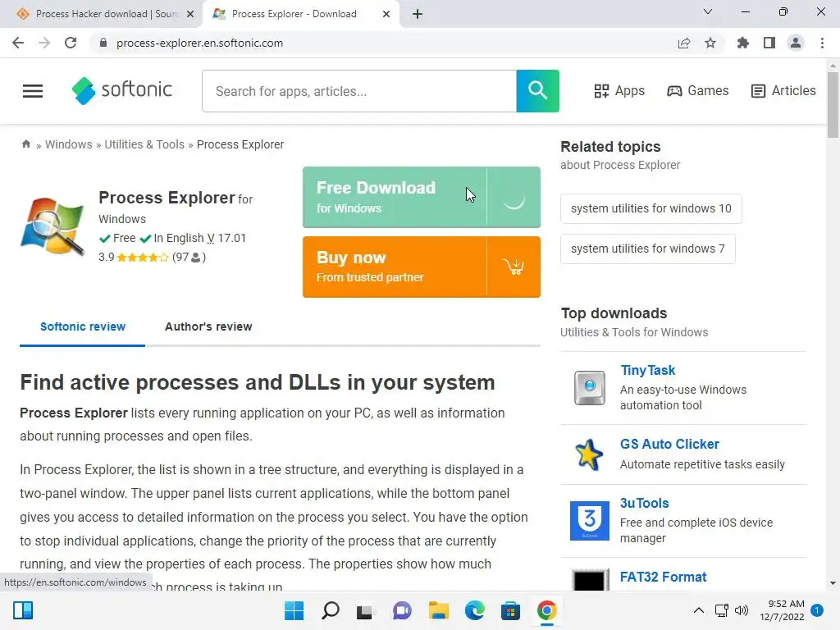Click the address bar URL
Viewport: 840px width, 630px height.
pyautogui.click(x=199, y=43)
